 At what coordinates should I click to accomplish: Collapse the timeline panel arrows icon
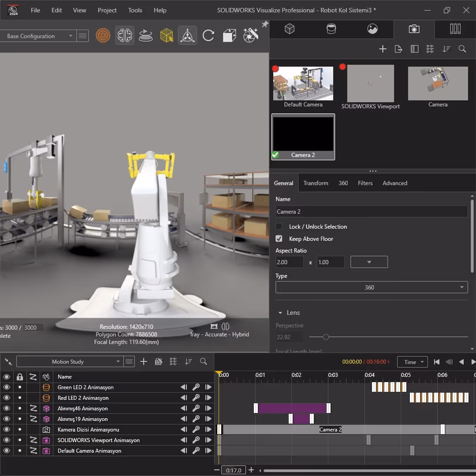click(8, 361)
